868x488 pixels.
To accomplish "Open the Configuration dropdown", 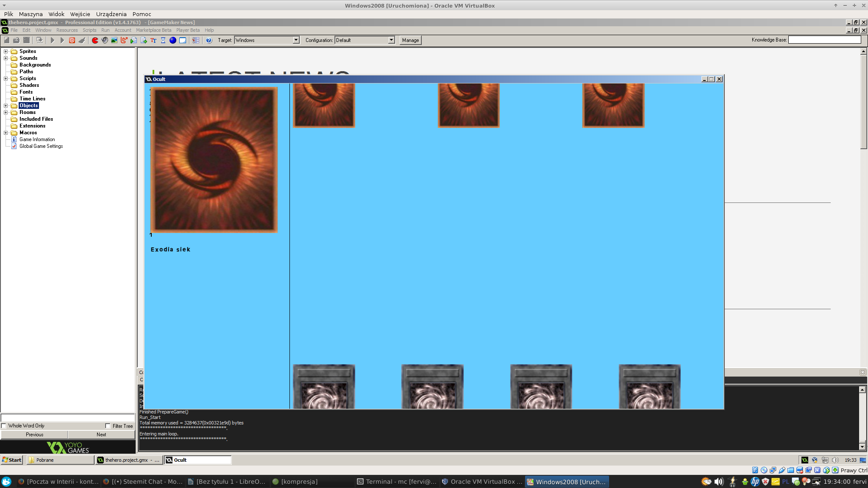I will 391,40.
